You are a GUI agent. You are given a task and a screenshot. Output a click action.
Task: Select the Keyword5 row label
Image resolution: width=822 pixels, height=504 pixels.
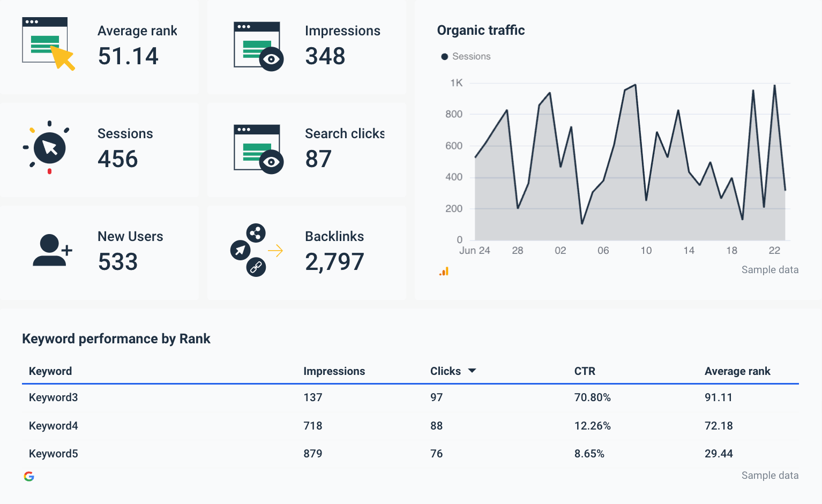[54, 454]
